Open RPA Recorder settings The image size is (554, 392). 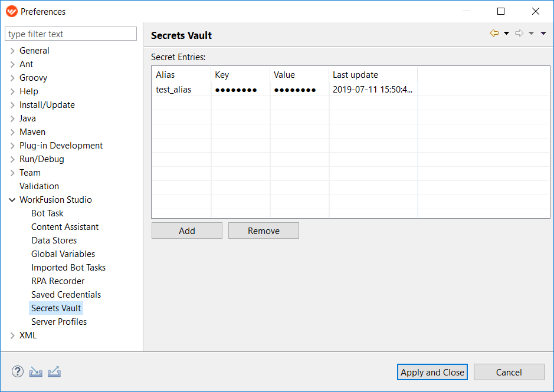click(x=58, y=281)
